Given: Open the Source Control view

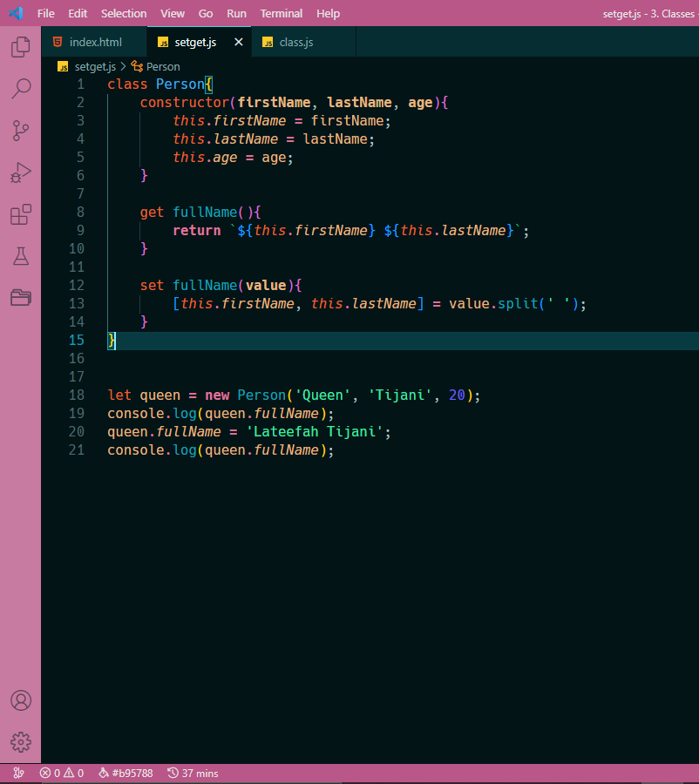Looking at the screenshot, I should tap(21, 131).
